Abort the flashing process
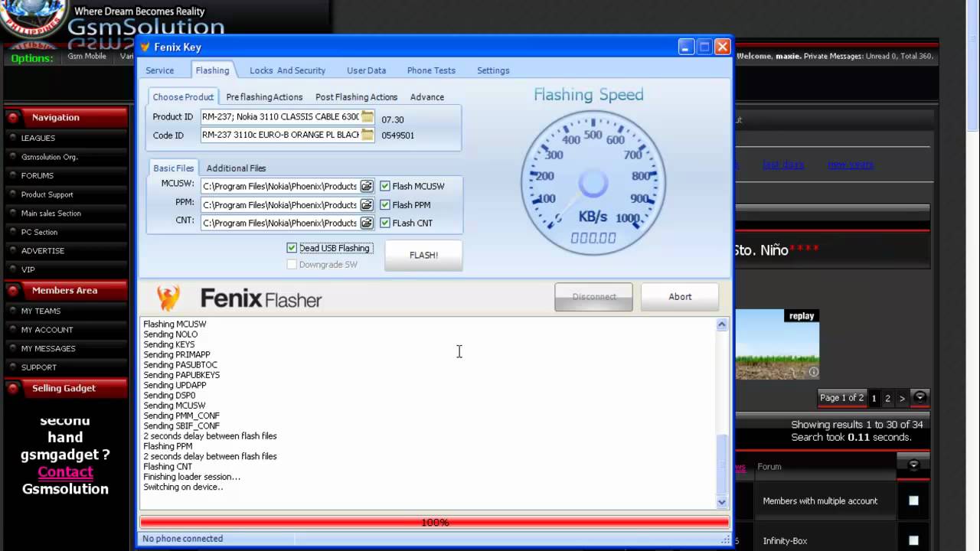The image size is (980, 551). pos(680,297)
